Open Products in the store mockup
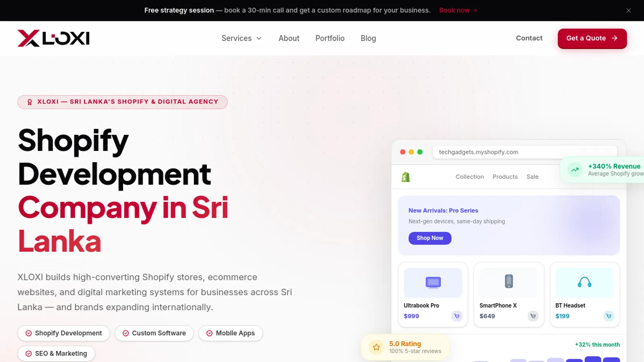This screenshot has width=644, height=362. 505,177
